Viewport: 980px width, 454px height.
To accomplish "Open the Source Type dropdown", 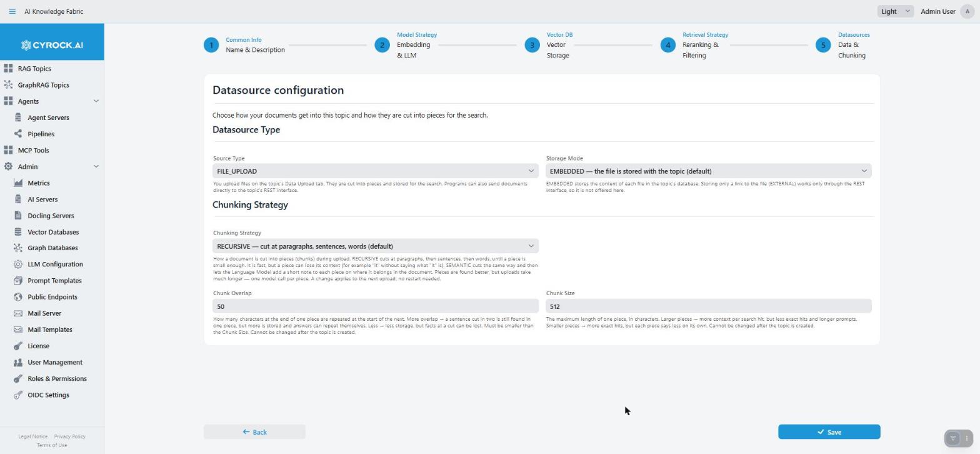I will click(375, 171).
